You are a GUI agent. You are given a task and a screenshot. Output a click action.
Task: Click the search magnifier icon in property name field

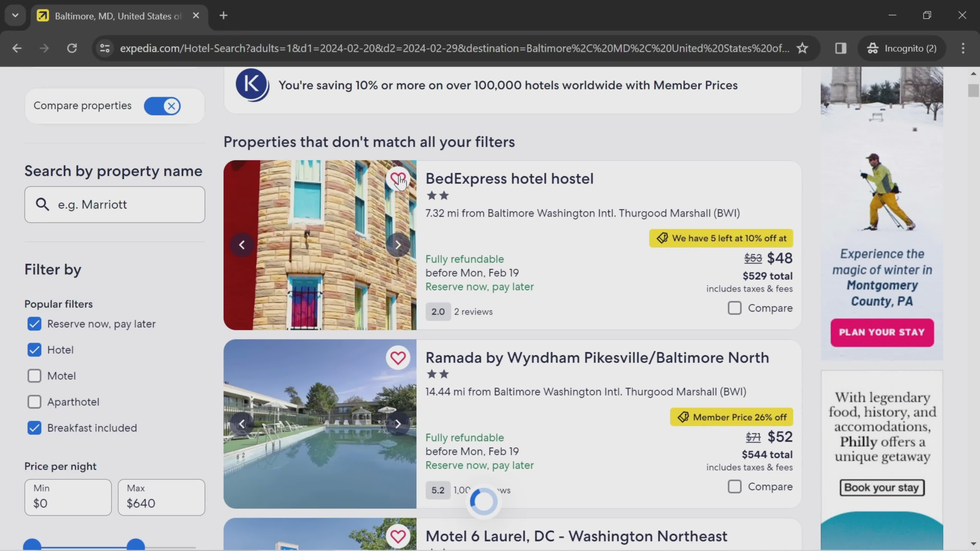click(42, 205)
